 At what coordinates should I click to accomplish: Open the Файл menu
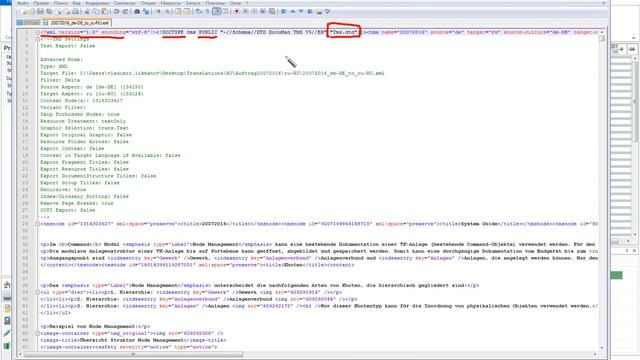coord(22,3)
